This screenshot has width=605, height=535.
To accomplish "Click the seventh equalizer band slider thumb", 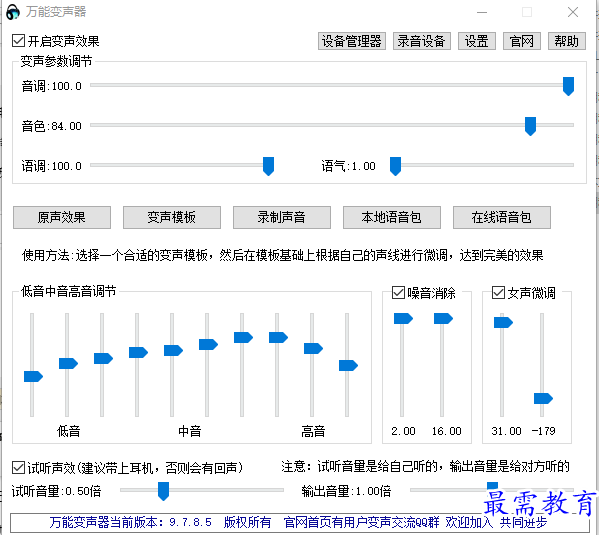I will click(243, 338).
